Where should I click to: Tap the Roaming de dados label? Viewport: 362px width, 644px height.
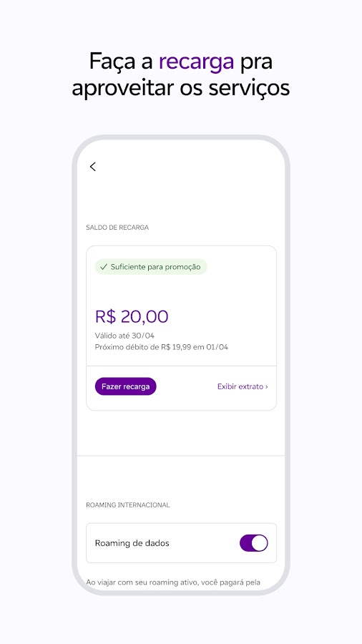[132, 543]
